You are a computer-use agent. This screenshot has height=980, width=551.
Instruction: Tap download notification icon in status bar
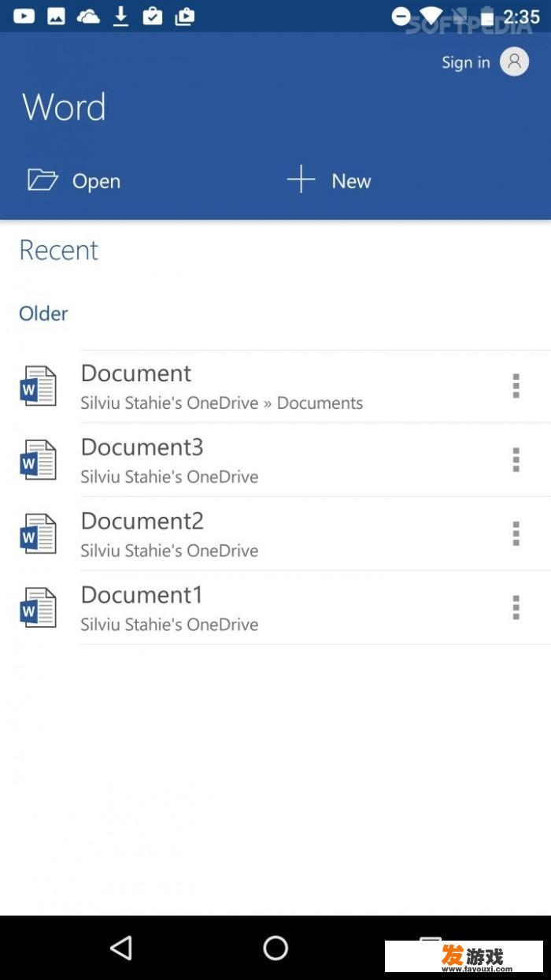[x=120, y=16]
